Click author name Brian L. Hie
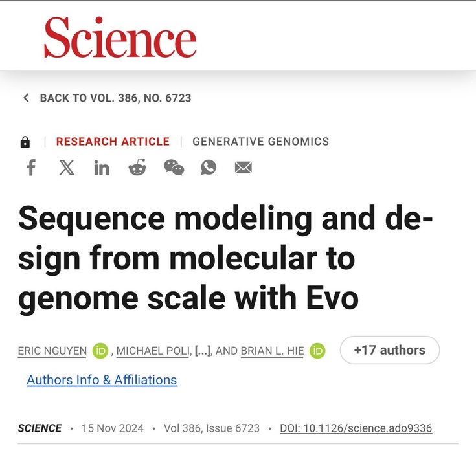The width and height of the screenshot is (476, 453). tap(272, 351)
